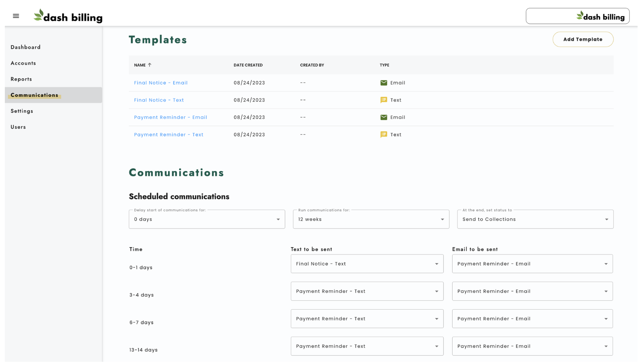Click the text icon beside Payment Reminder - Text
644x362 pixels.
coord(383,134)
